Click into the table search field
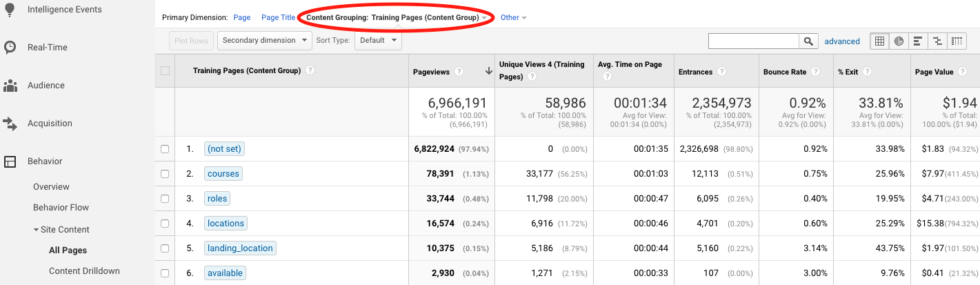Screen dimensions: 980x285 coord(753,41)
